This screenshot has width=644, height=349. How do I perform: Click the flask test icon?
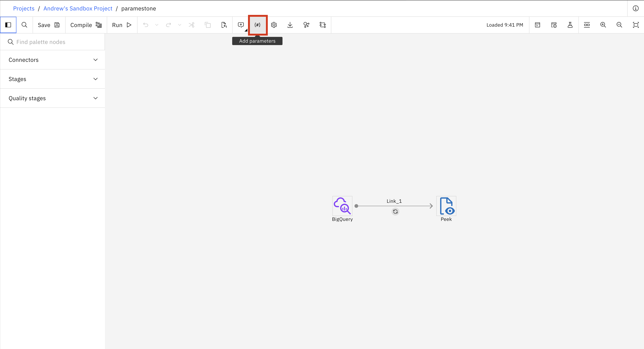tap(570, 25)
